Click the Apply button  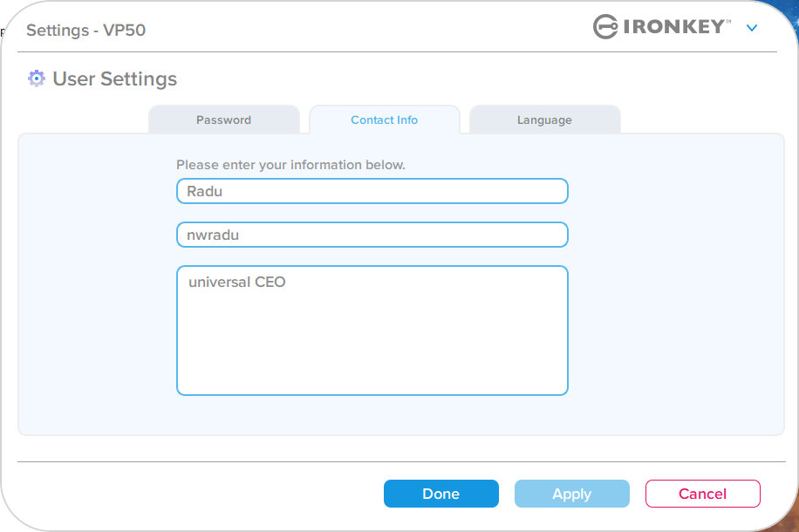click(x=571, y=494)
